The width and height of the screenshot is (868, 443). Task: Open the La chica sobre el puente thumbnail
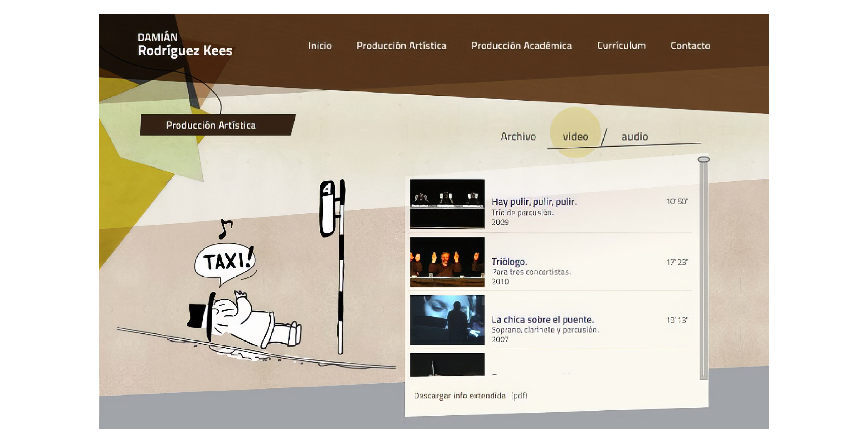pyautogui.click(x=447, y=320)
